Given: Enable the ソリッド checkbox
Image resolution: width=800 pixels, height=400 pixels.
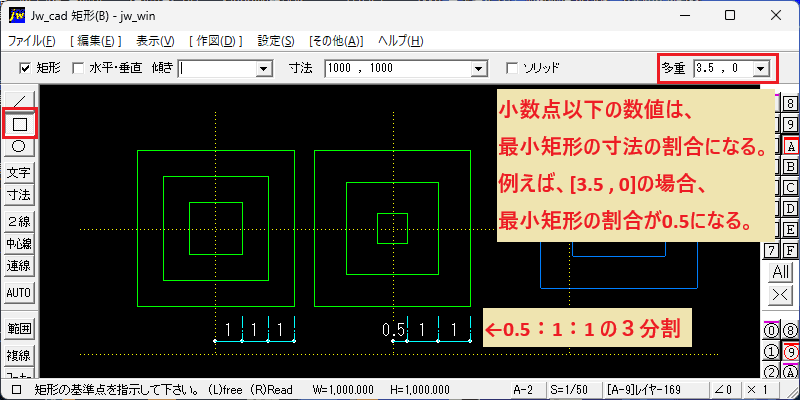Looking at the screenshot, I should [x=512, y=68].
